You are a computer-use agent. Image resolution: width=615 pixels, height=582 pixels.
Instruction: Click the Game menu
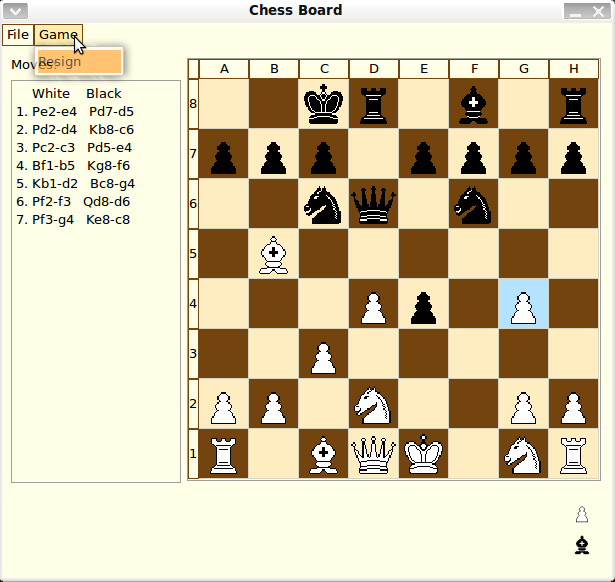tap(58, 35)
